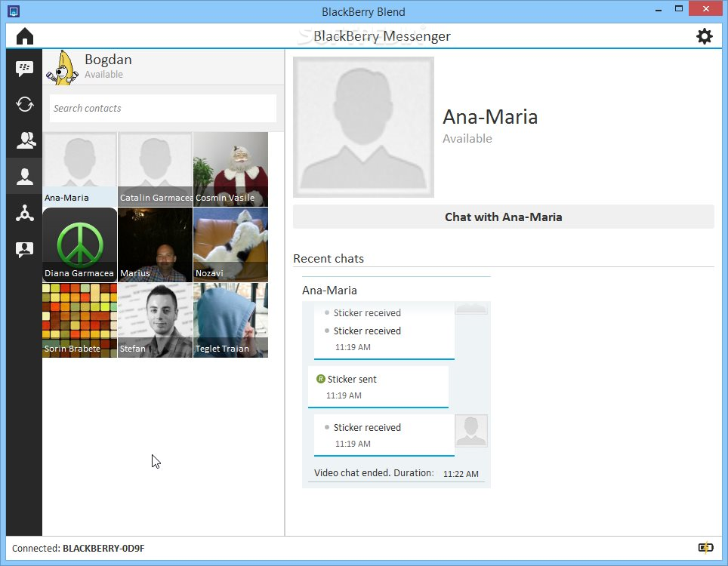This screenshot has width=728, height=566.
Task: Click the Chat with Ana-Maria button
Action: click(503, 217)
